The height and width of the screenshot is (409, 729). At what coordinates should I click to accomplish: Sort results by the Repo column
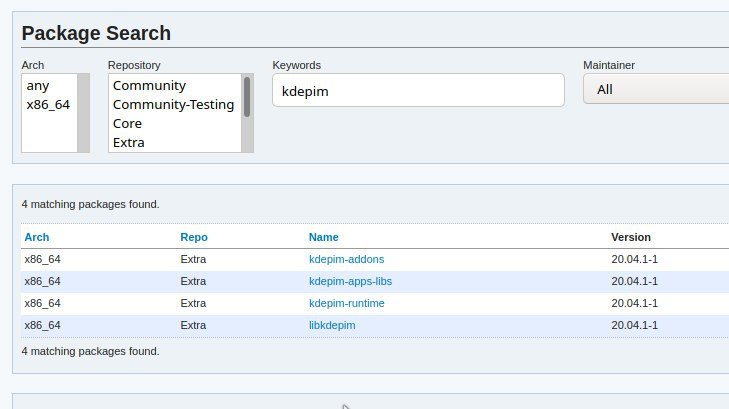194,237
